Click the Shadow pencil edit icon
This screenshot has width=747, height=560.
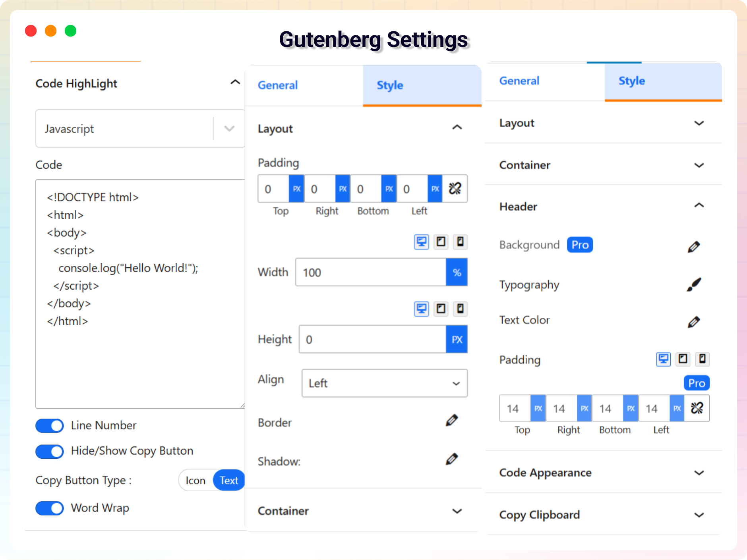pyautogui.click(x=452, y=459)
